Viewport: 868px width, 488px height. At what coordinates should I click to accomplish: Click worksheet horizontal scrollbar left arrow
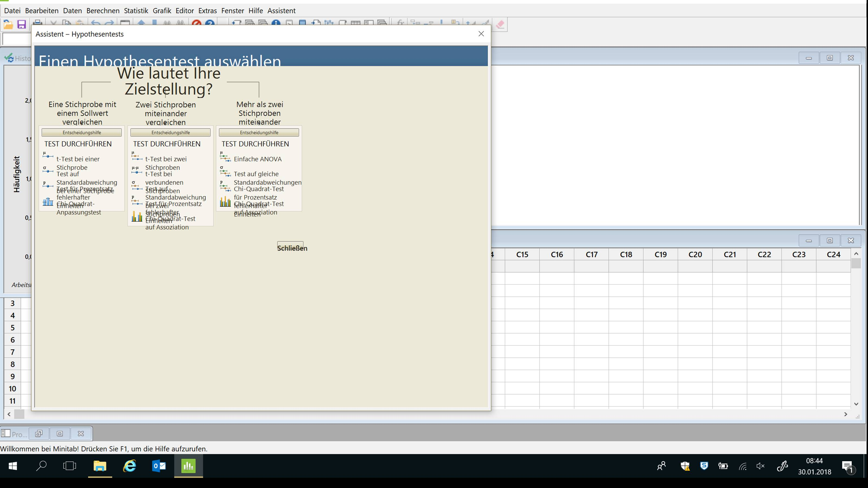coord(9,414)
